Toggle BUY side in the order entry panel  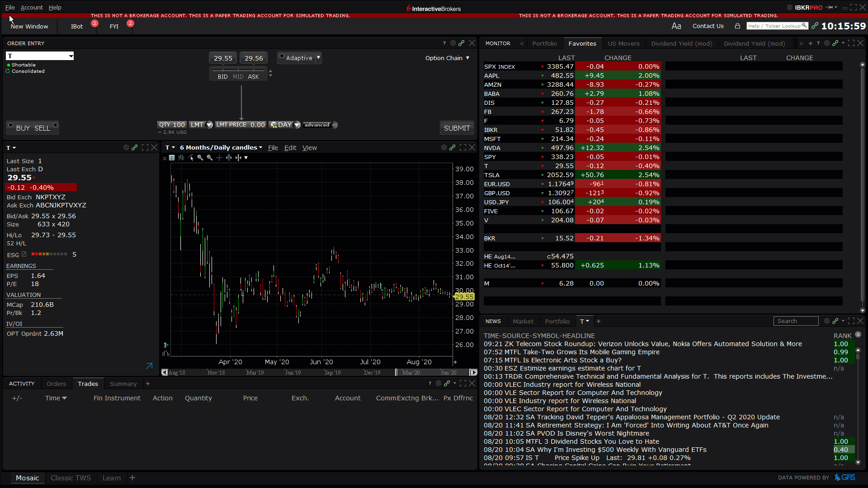coord(22,128)
